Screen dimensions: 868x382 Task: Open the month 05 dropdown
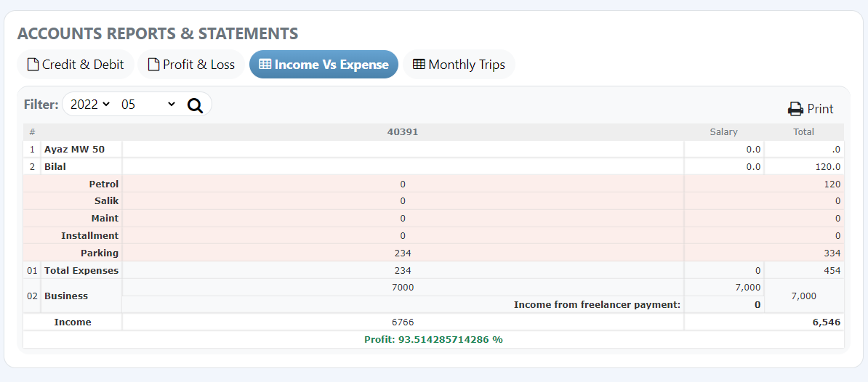pos(148,105)
